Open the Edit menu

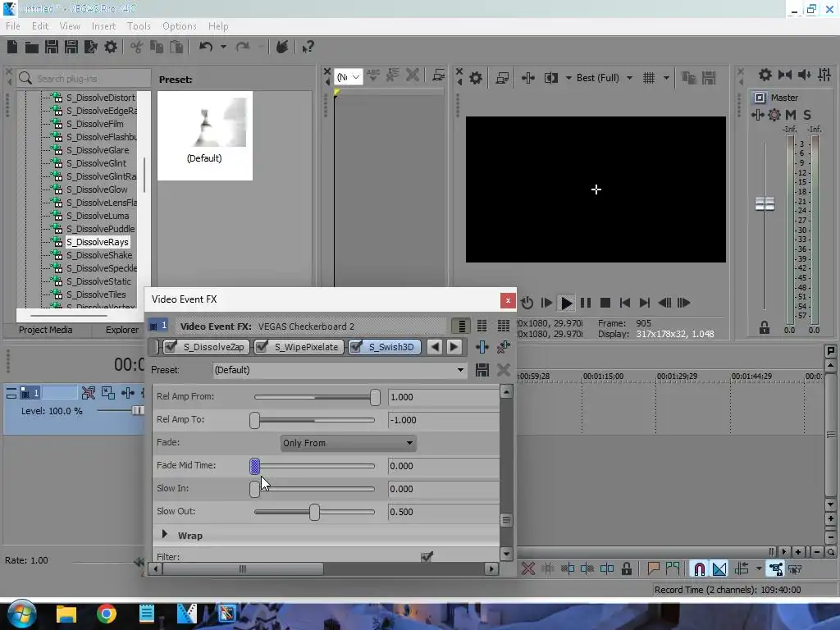click(40, 26)
